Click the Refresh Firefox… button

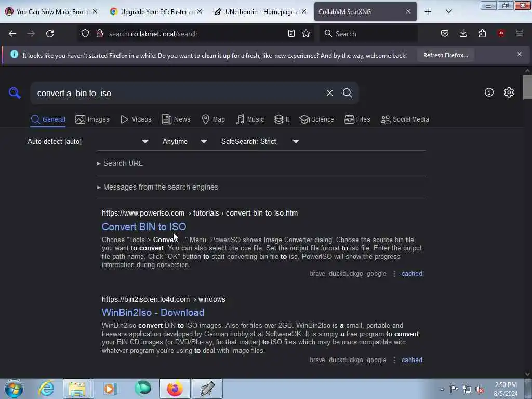[x=445, y=55]
